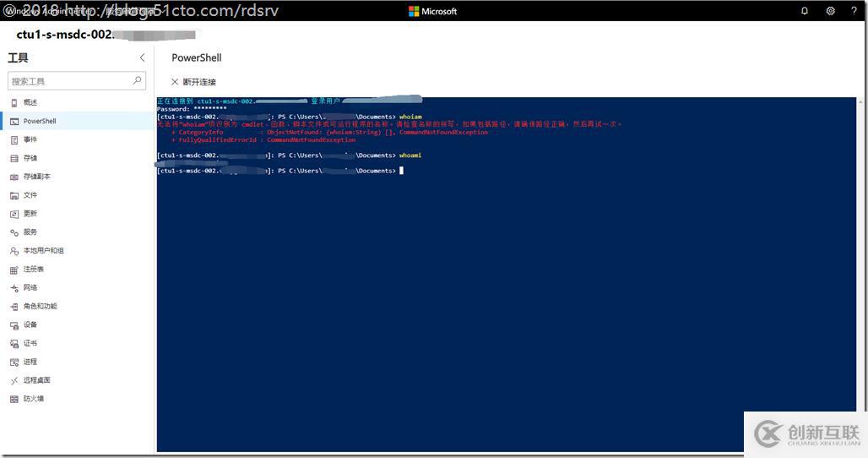Open the 服务 services tool icon
The image size is (868, 458).
(x=14, y=232)
